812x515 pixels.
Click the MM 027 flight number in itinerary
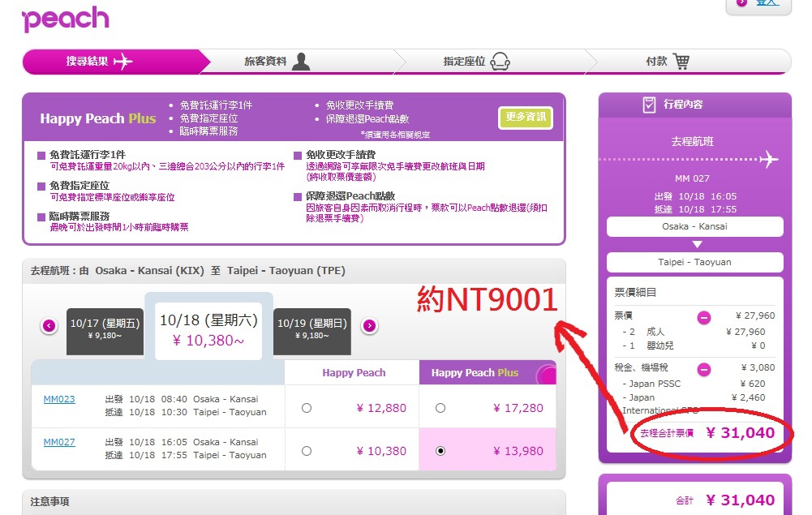(x=692, y=178)
